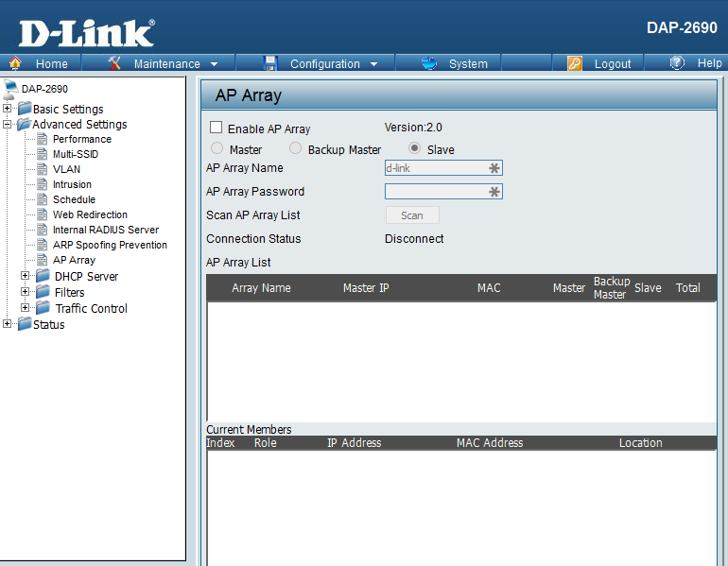Viewport: 728px width, 566px height.
Task: Select Internal RADIUS Server tree item
Action: click(x=106, y=230)
